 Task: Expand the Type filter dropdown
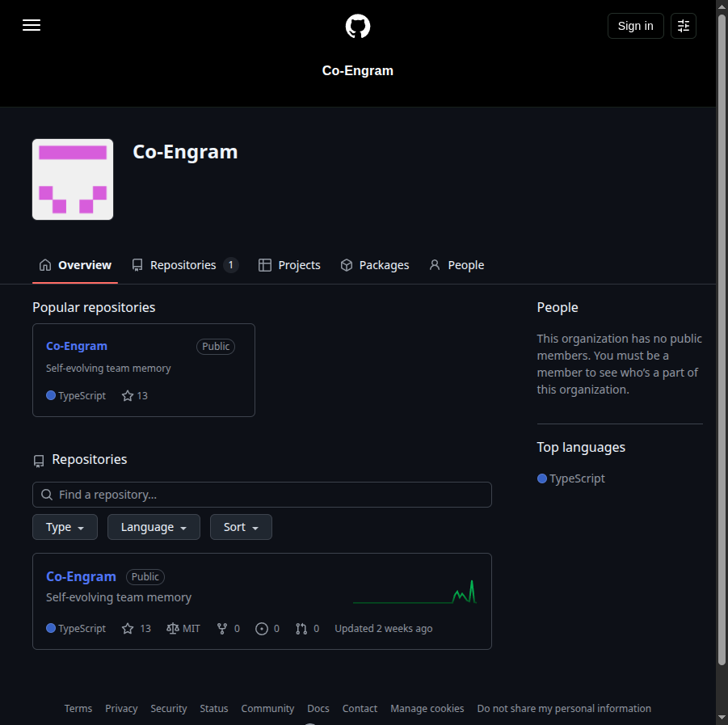(65, 527)
